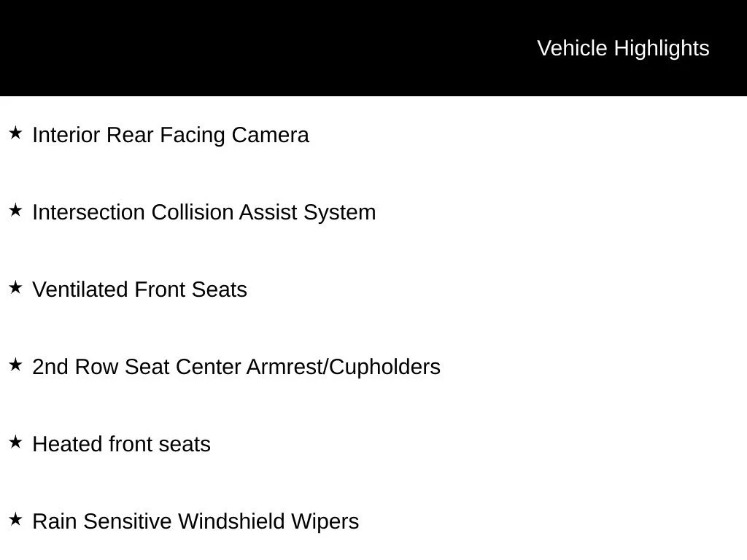
Task: Select the 2nd Row Seat Center Armrest/Cupholders text
Action: click(236, 367)
